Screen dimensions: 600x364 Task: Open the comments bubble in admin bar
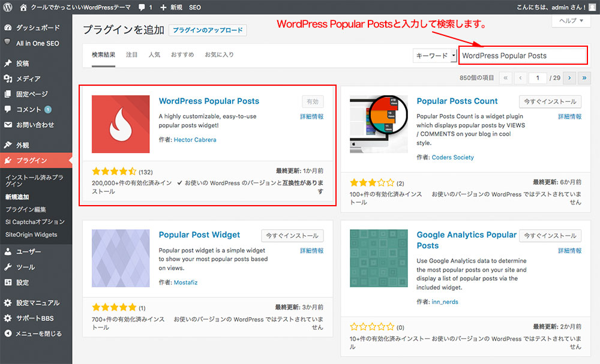point(142,7)
